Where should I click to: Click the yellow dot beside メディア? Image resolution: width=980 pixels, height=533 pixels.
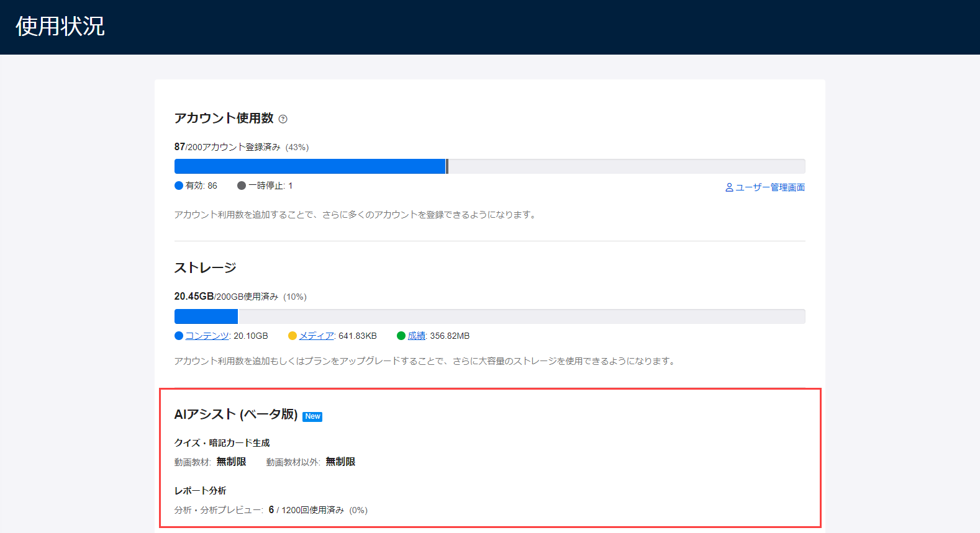pos(293,336)
